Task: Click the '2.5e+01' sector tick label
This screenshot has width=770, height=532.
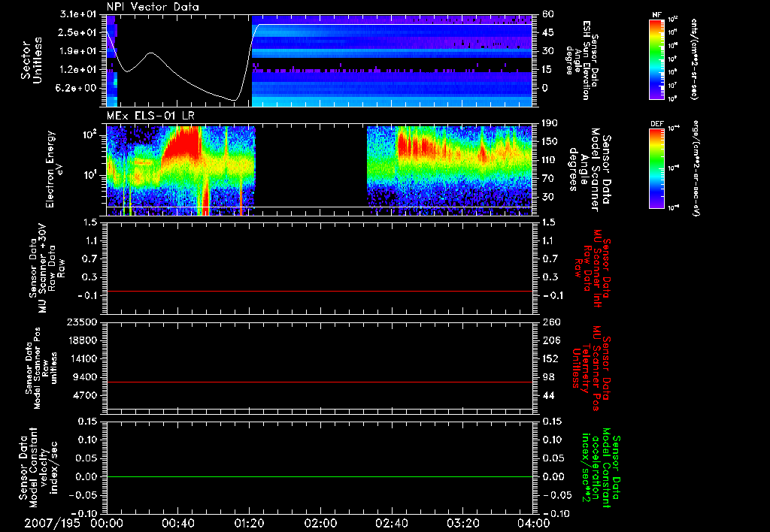Action: coord(78,32)
